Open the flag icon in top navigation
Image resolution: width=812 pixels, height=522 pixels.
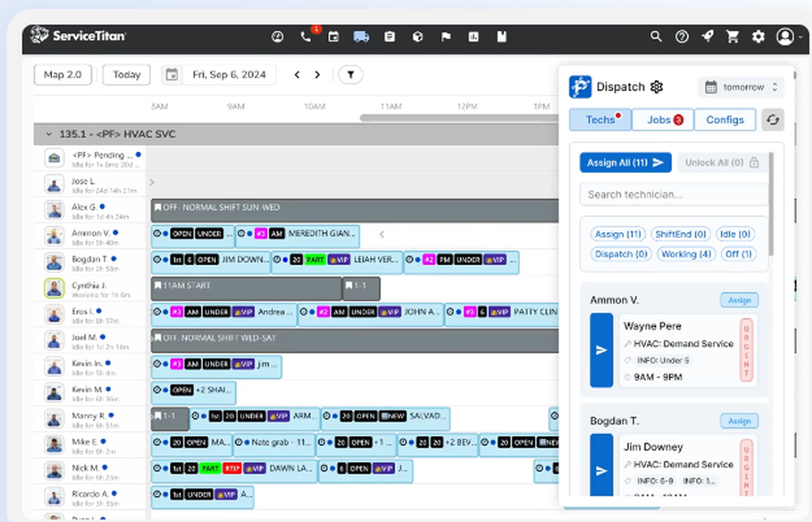(446, 37)
